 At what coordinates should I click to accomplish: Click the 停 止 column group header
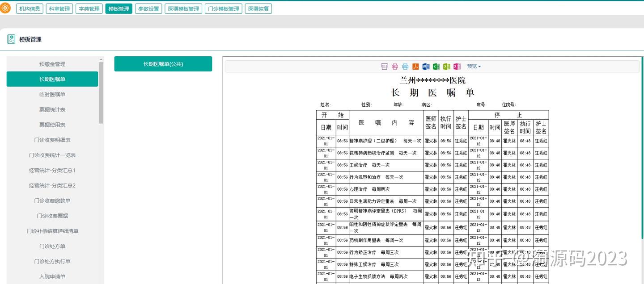coord(508,115)
